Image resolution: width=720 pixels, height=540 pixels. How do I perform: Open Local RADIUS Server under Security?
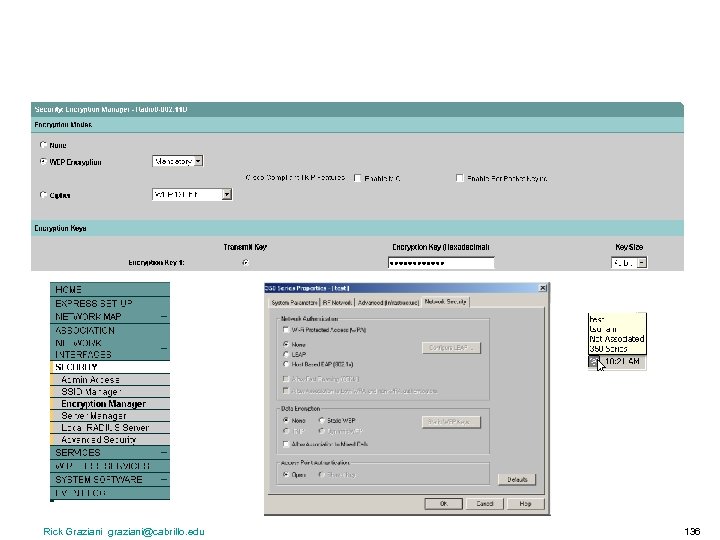tap(110, 428)
